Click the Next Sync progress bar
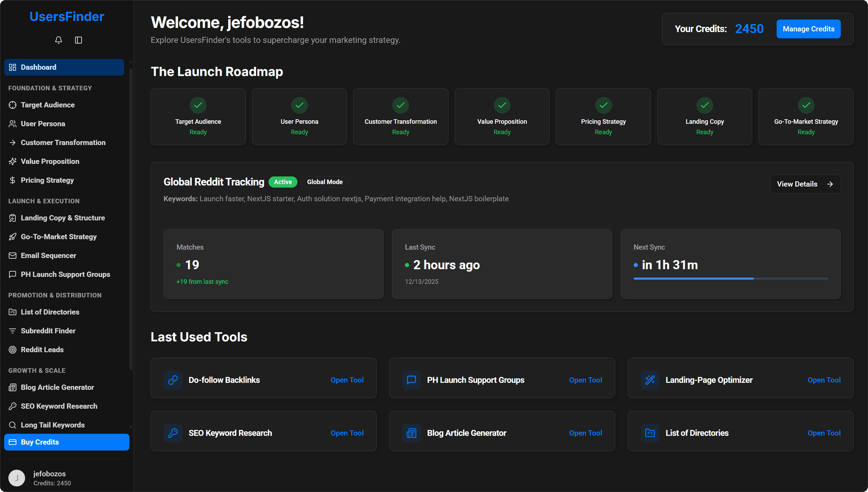Viewport: 868px width, 492px height. pyautogui.click(x=730, y=278)
